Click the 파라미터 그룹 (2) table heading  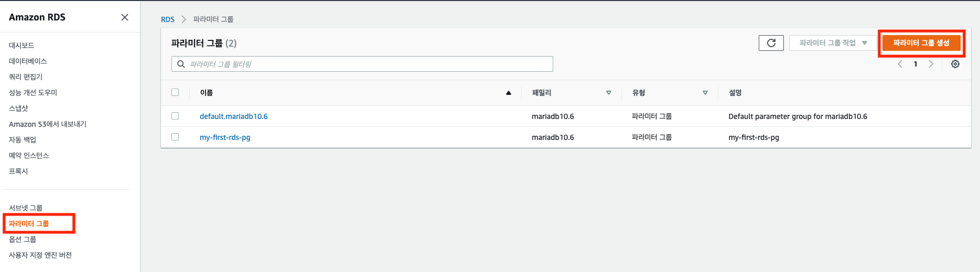pyautogui.click(x=204, y=43)
